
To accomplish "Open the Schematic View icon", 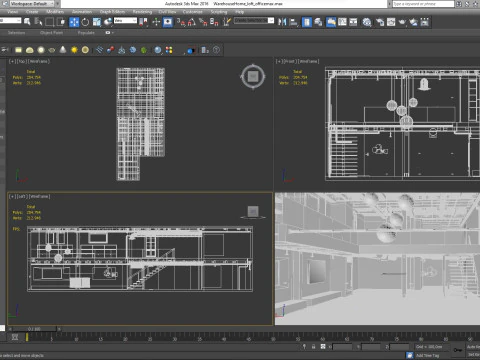I will tap(353, 22).
